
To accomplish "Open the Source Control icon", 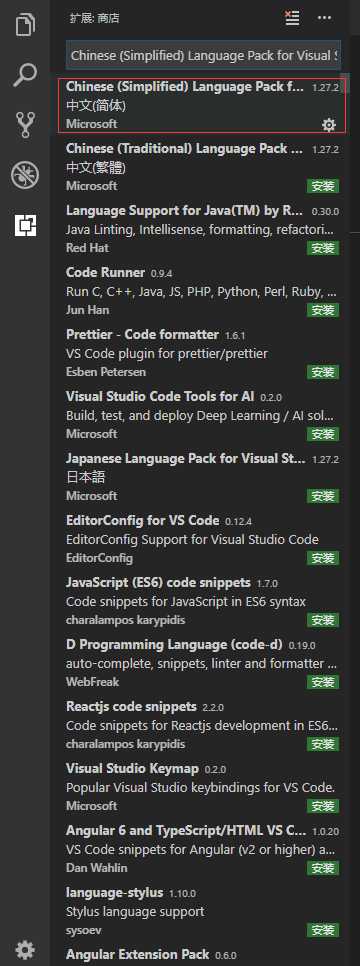I will pos(25,125).
